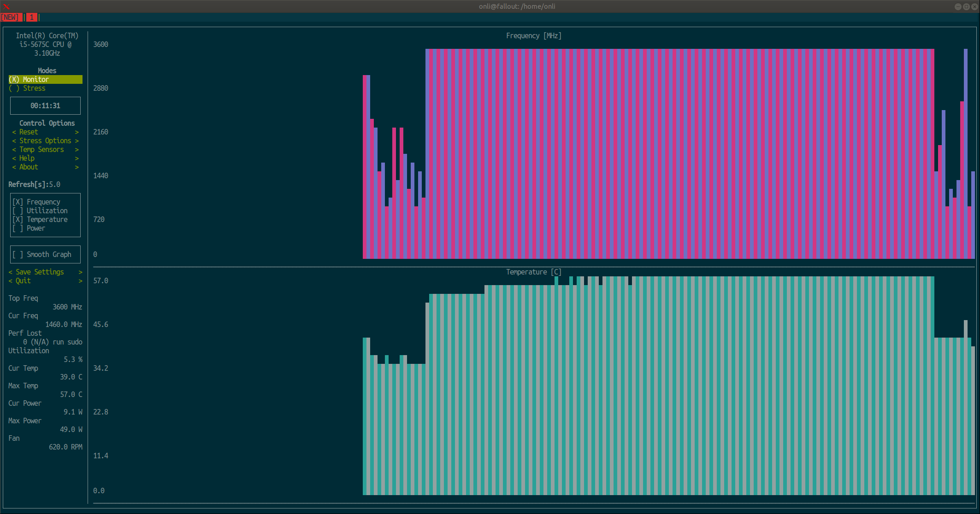Click the window title onli@fallout

(517, 6)
